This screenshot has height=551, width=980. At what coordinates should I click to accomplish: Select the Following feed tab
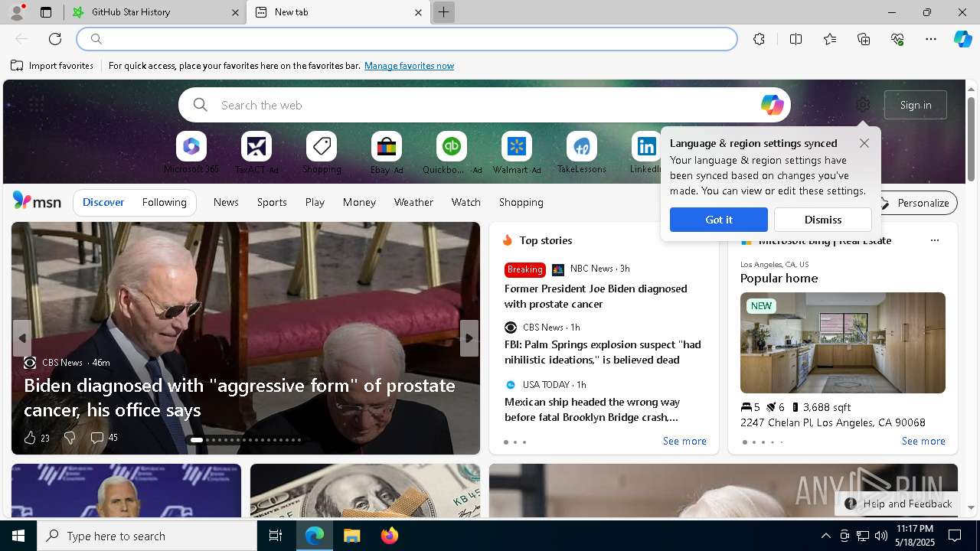(x=164, y=202)
